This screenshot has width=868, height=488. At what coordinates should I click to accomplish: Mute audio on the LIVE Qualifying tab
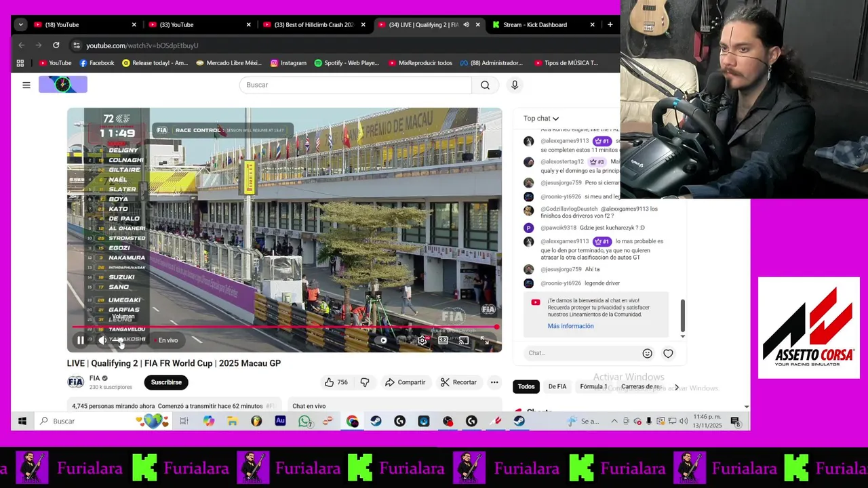coord(466,25)
